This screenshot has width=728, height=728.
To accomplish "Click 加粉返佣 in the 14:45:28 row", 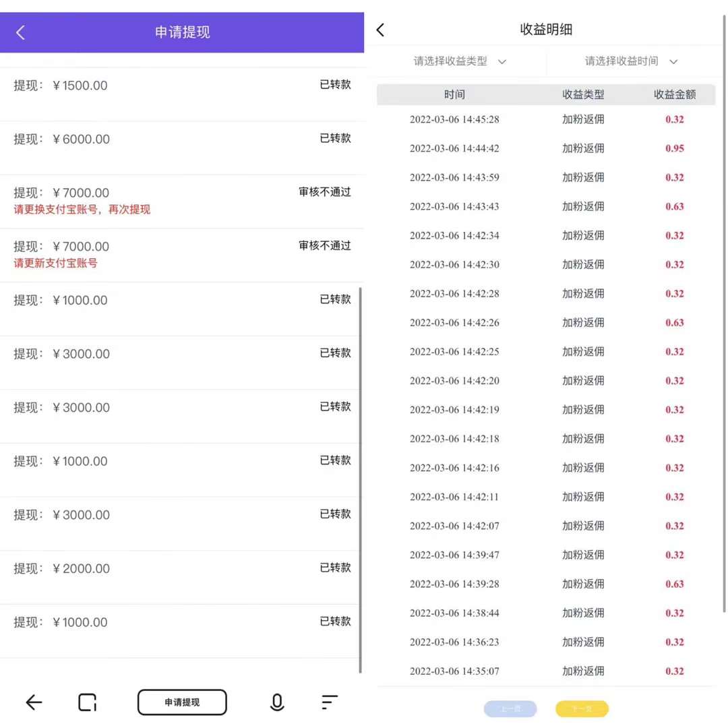I will 583,119.
